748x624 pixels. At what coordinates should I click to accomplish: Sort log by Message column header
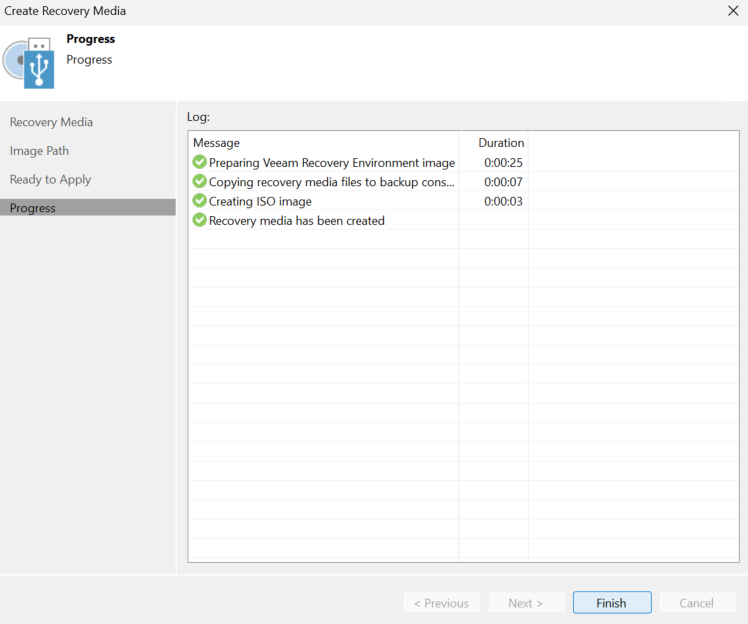click(x=324, y=143)
